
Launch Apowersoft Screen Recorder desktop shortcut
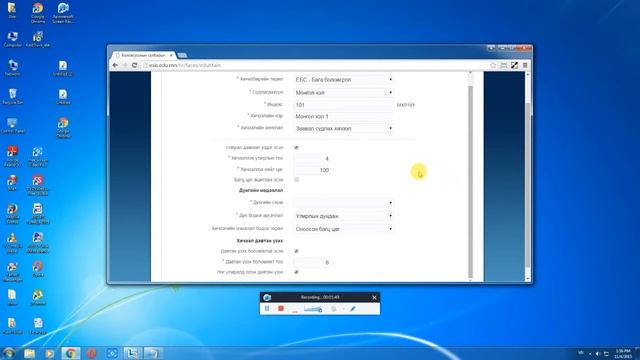point(63,13)
